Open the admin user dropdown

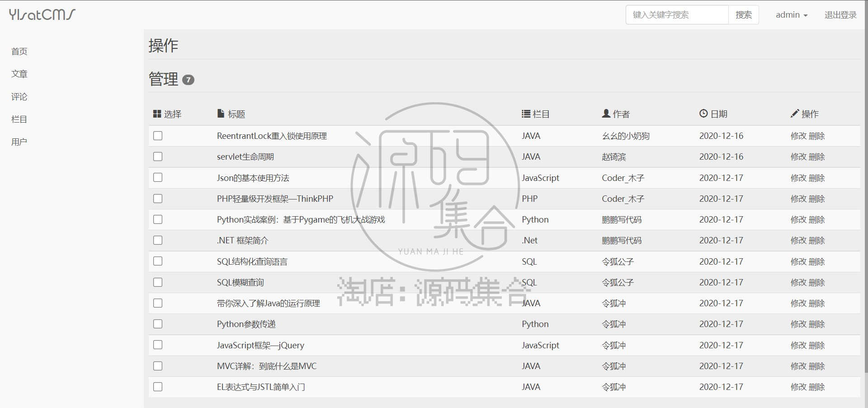792,15
